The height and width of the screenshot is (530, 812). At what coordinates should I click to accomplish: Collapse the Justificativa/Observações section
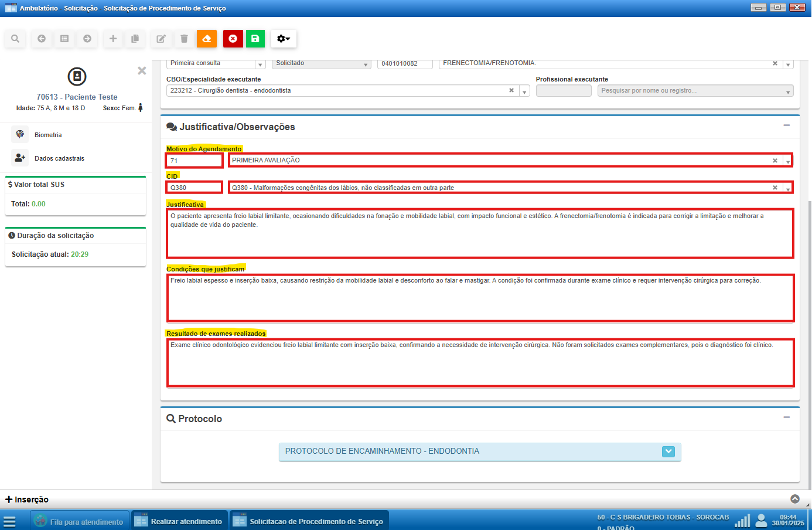pyautogui.click(x=787, y=125)
